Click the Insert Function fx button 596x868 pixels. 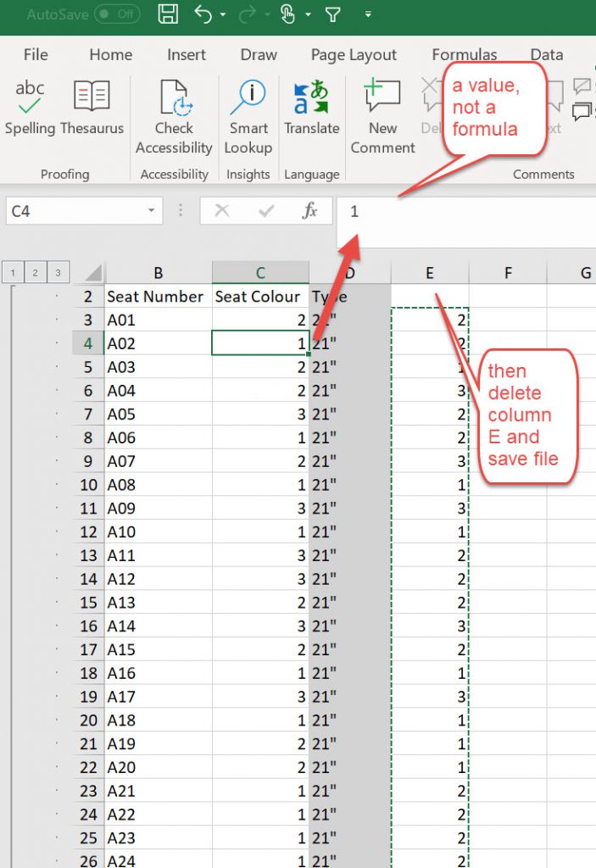pos(310,211)
